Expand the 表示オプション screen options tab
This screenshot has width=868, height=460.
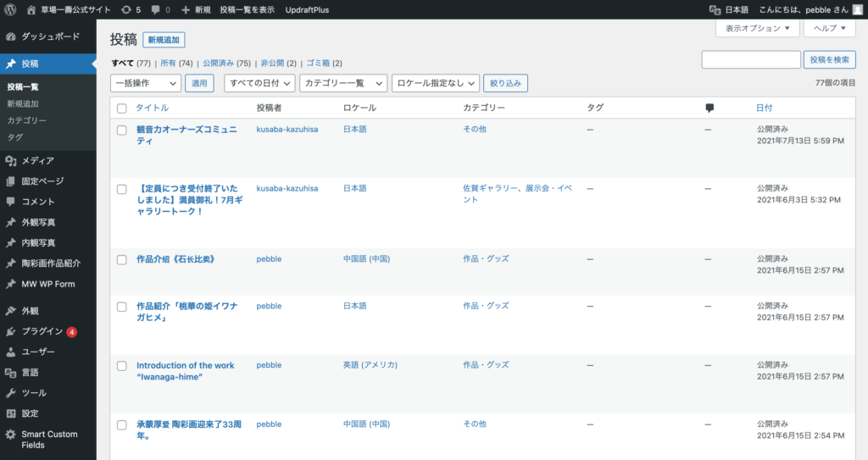pyautogui.click(x=757, y=28)
